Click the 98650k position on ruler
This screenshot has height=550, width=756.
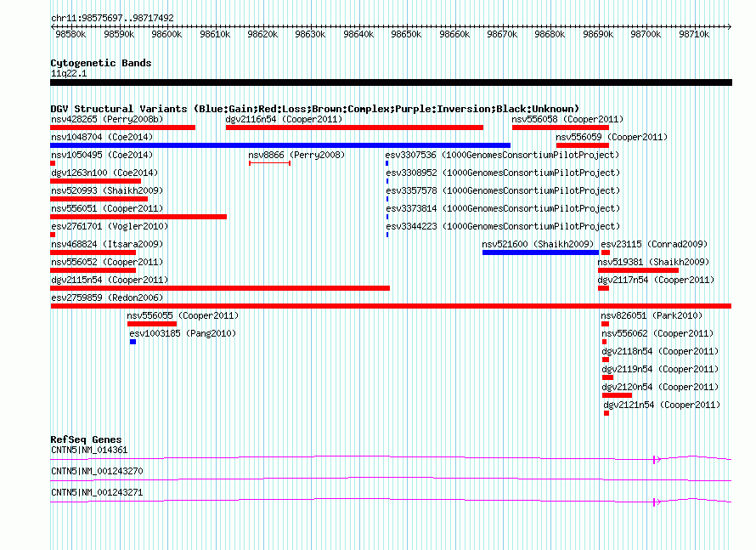pyautogui.click(x=406, y=34)
